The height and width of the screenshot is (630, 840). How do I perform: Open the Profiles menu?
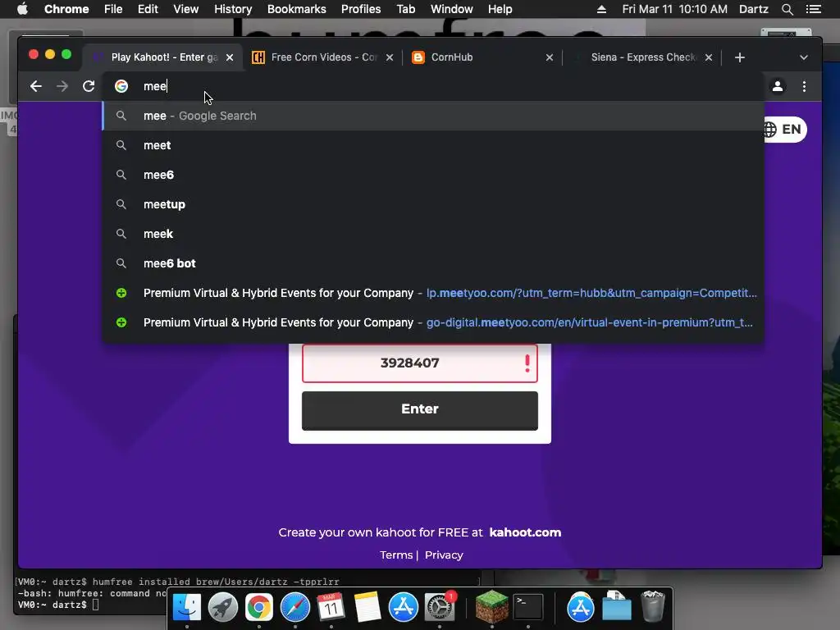tap(361, 9)
